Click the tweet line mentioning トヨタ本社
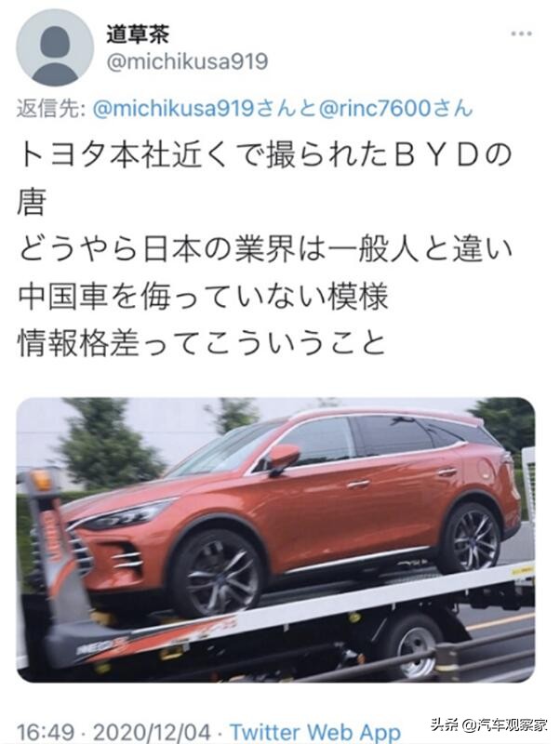 265,156
